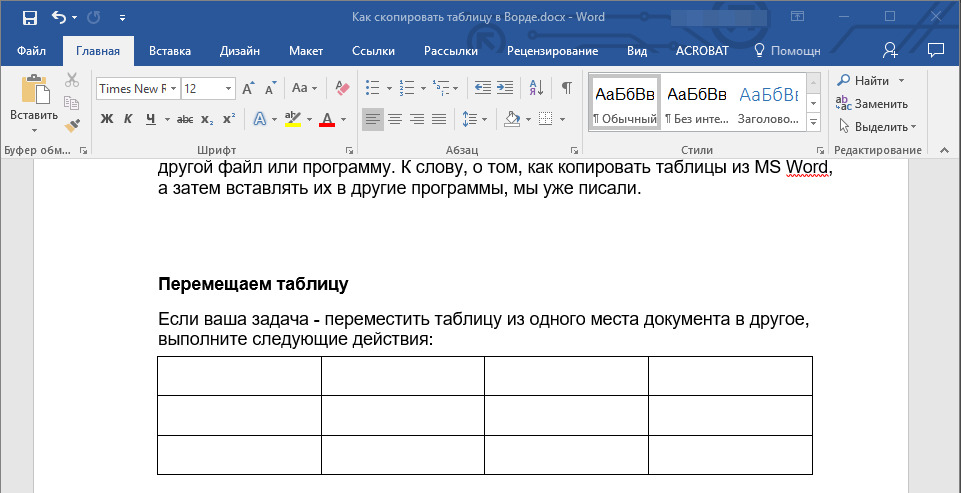Click the Undo arrow in the quick access toolbar
This screenshot has width=961, height=493.
tap(59, 17)
